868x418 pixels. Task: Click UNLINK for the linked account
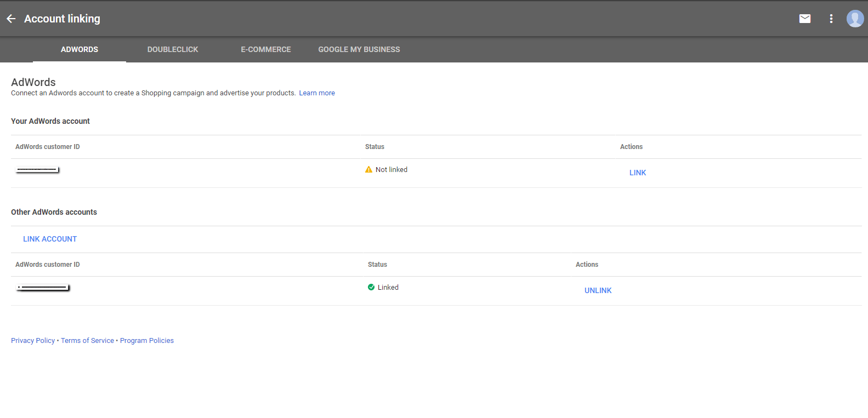point(598,290)
